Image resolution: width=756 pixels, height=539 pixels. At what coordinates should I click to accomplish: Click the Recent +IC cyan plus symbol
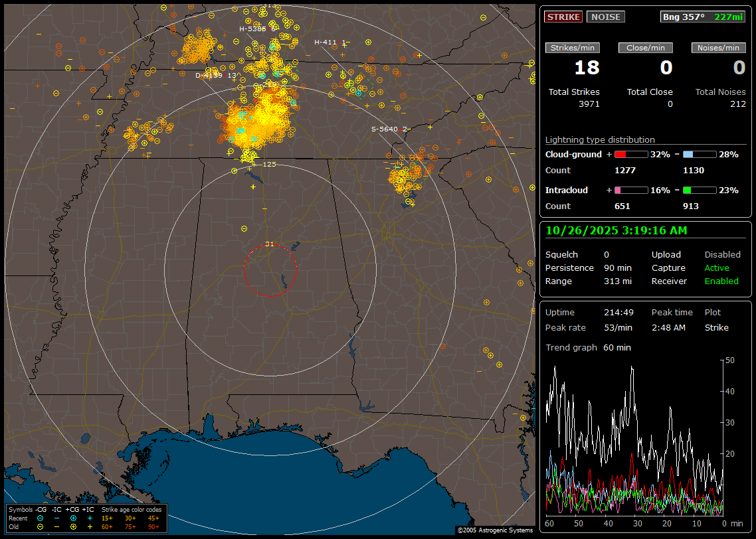90,518
